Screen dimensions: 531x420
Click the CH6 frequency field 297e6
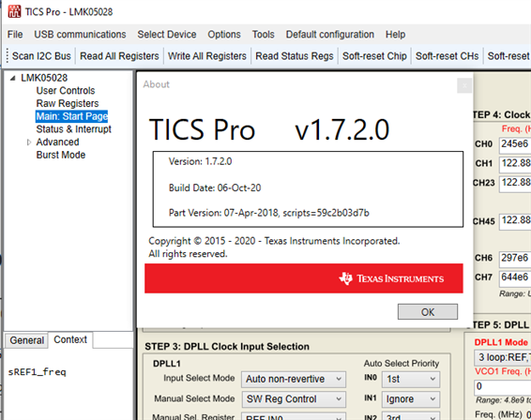[515, 259]
